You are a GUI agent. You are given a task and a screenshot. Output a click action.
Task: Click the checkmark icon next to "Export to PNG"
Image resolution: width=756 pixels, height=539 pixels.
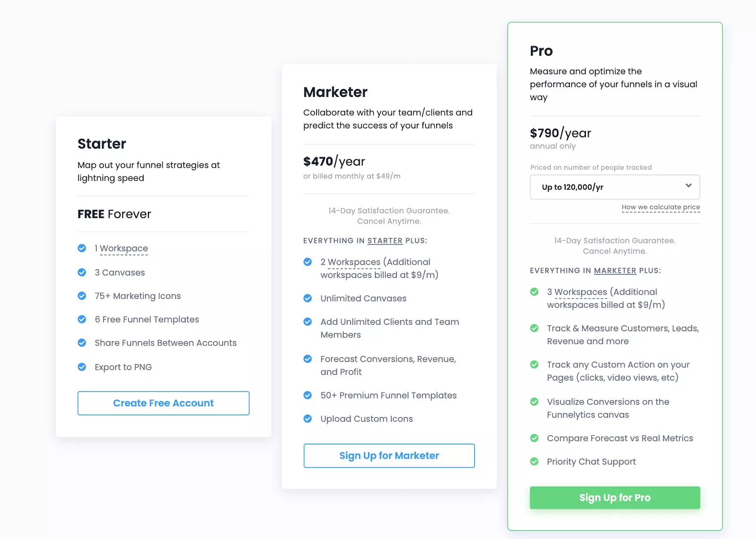click(x=81, y=366)
